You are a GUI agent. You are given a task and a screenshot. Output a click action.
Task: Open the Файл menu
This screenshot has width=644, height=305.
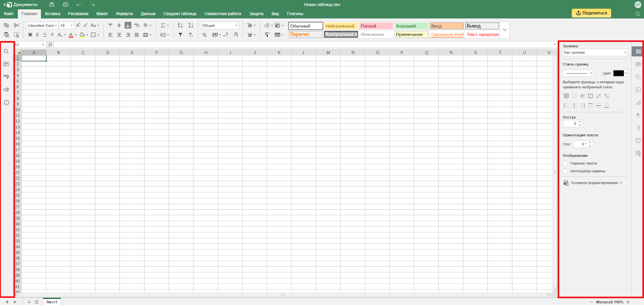[x=8, y=14]
